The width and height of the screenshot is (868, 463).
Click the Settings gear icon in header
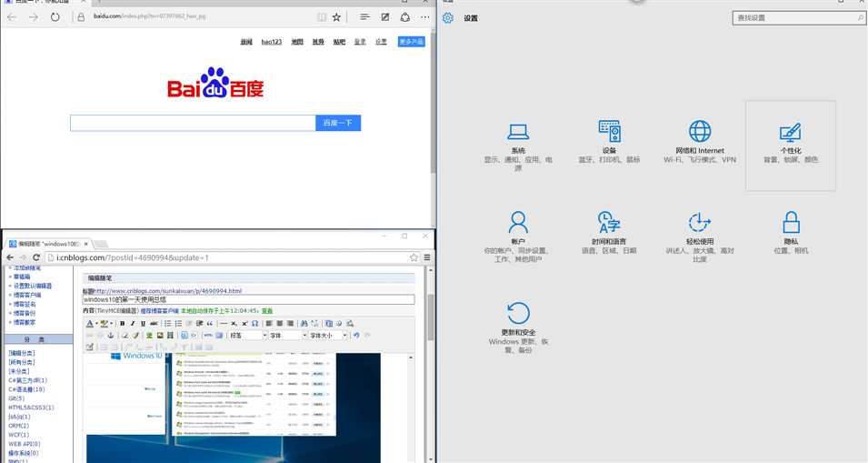pyautogui.click(x=448, y=17)
